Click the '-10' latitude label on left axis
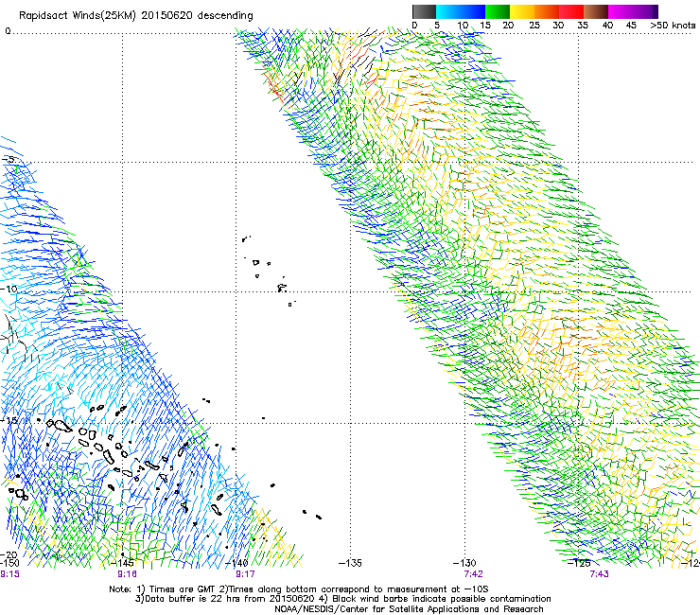700x615 pixels. (9, 289)
